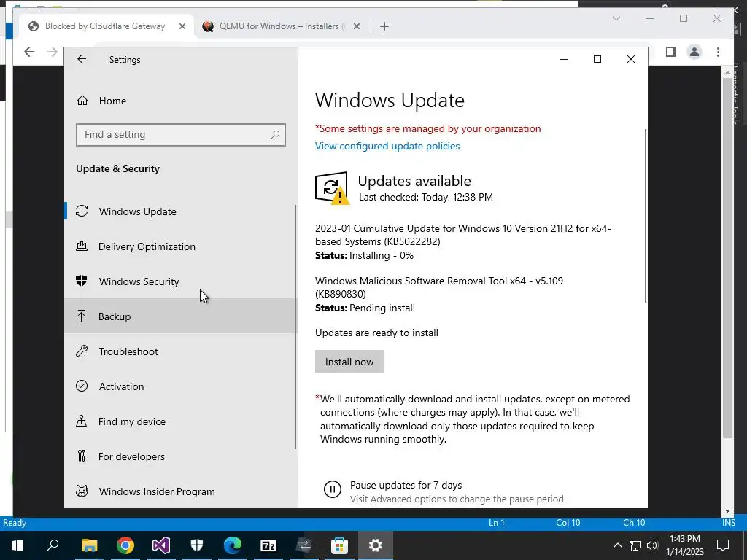Toggle Chrome side panel
The height and width of the screenshot is (560, 747).
click(x=671, y=52)
